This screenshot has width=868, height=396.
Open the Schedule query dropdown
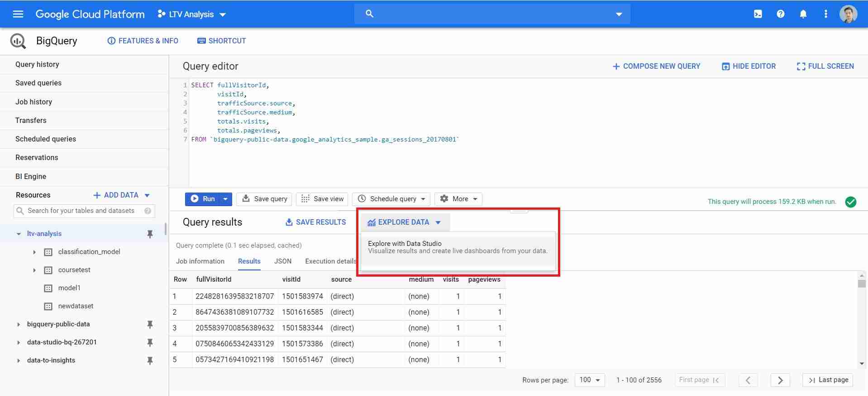[392, 199]
